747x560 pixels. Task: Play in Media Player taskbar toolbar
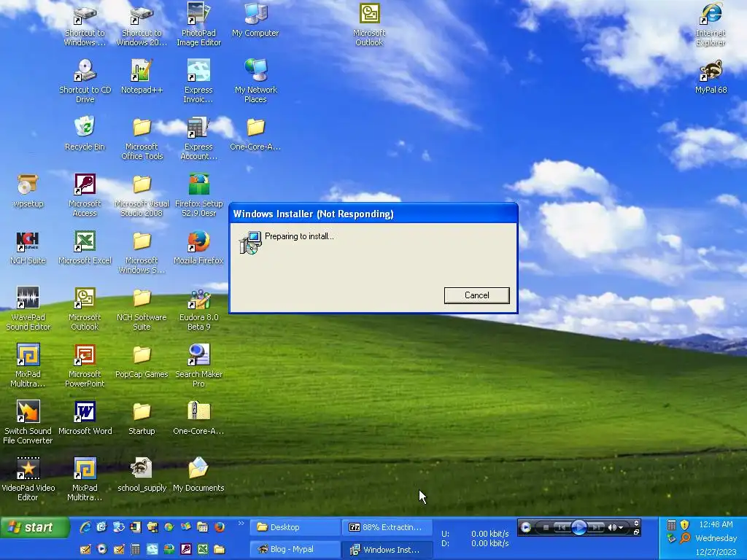[579, 527]
